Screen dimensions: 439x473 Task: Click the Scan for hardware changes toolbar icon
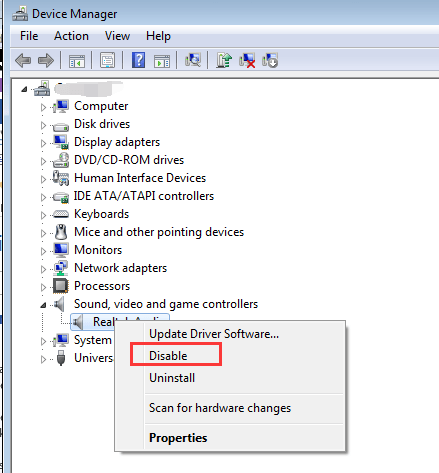pyautogui.click(x=193, y=60)
